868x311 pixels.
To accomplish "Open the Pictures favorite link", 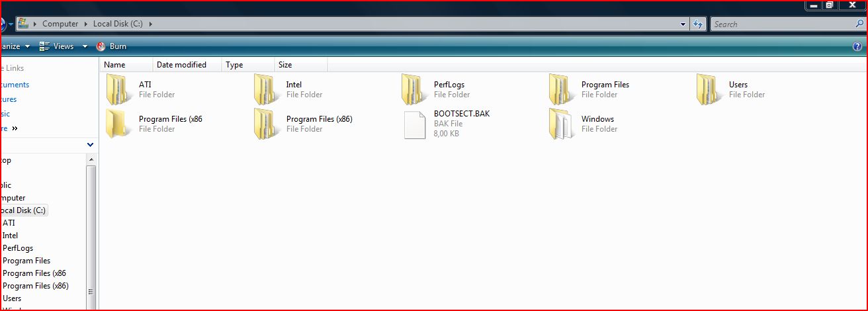I will pos(9,99).
